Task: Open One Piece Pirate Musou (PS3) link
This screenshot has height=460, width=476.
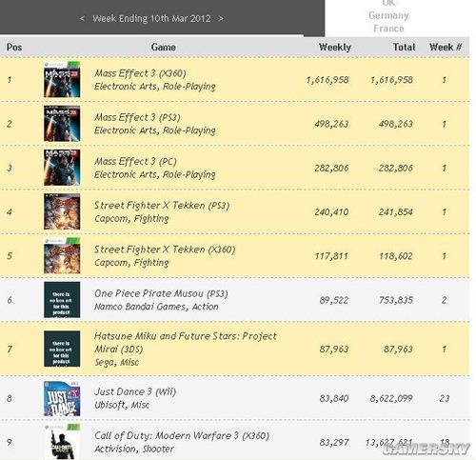Action: (x=161, y=293)
